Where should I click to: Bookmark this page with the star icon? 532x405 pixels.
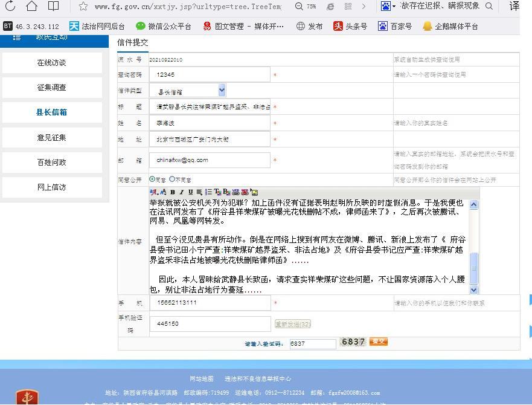(x=83, y=7)
